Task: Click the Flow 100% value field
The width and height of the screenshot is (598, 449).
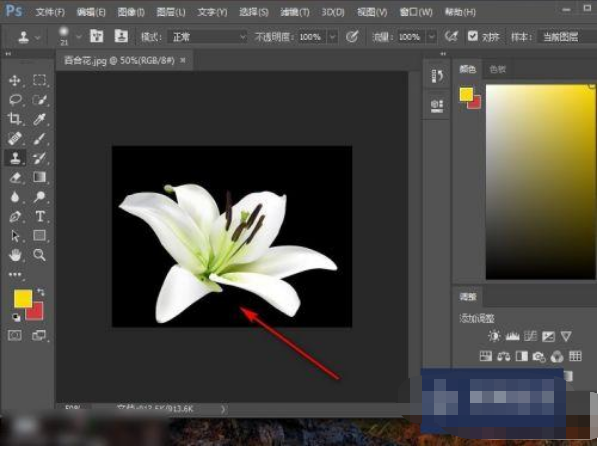Action: pos(409,37)
